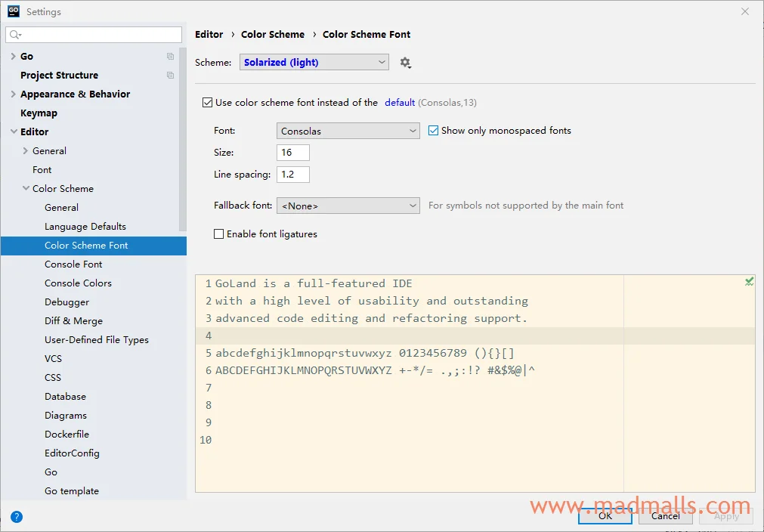Viewport: 764px width, 532px height.
Task: Select Debugger color settings
Action: click(67, 302)
